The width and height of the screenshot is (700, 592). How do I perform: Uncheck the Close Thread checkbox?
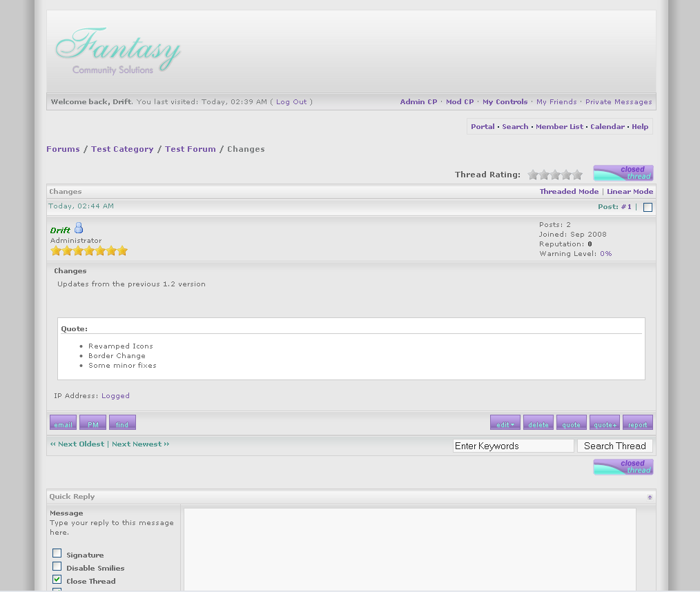coord(57,580)
